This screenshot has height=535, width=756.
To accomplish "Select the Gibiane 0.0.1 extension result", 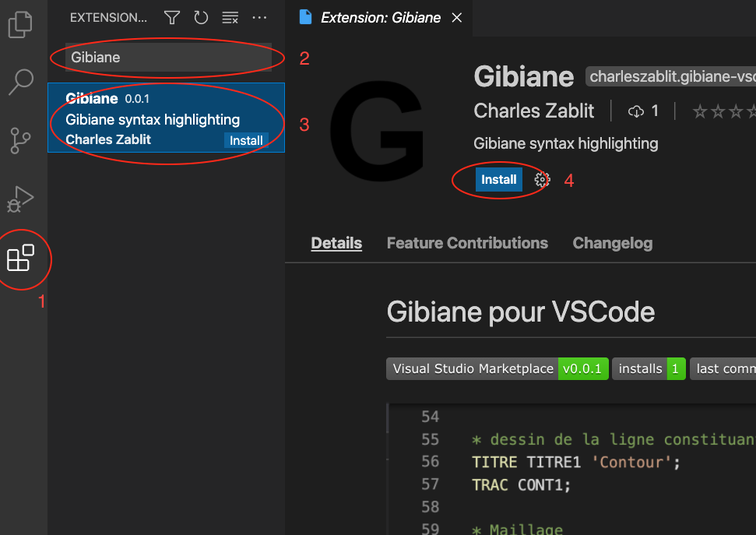I will (x=166, y=118).
